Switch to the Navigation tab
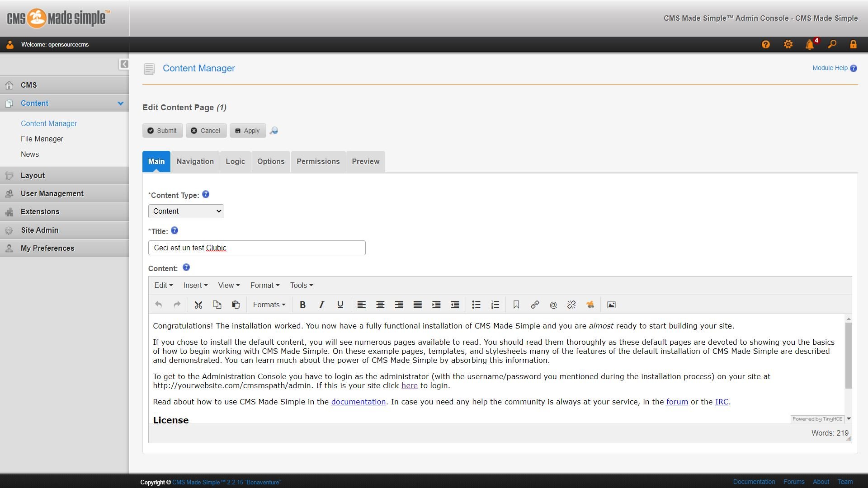The height and width of the screenshot is (488, 868). click(x=195, y=162)
